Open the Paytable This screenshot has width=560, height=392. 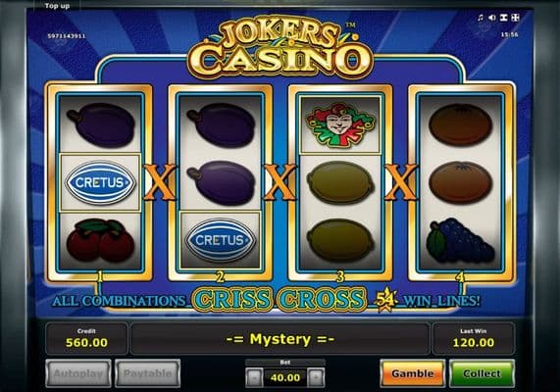coord(147,373)
